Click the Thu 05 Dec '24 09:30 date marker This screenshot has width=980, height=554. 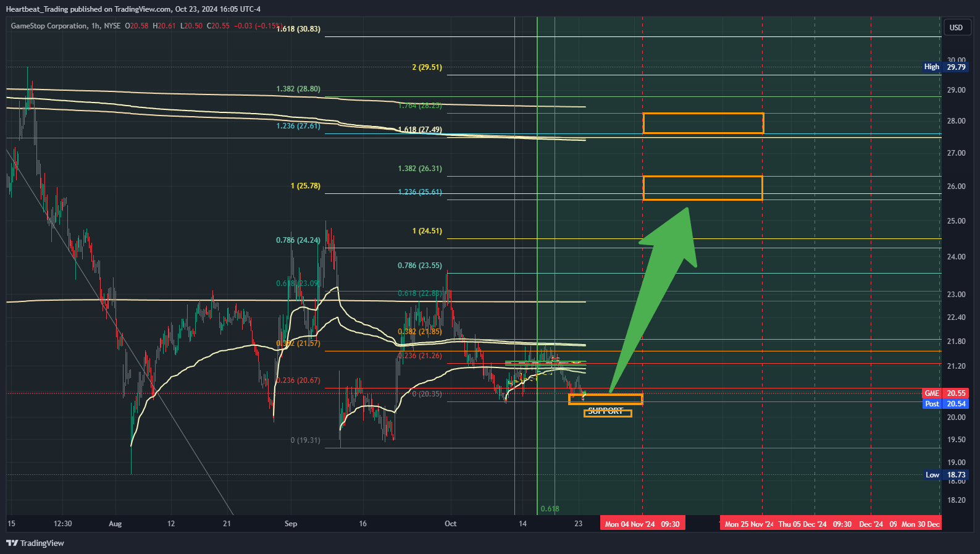tap(815, 524)
